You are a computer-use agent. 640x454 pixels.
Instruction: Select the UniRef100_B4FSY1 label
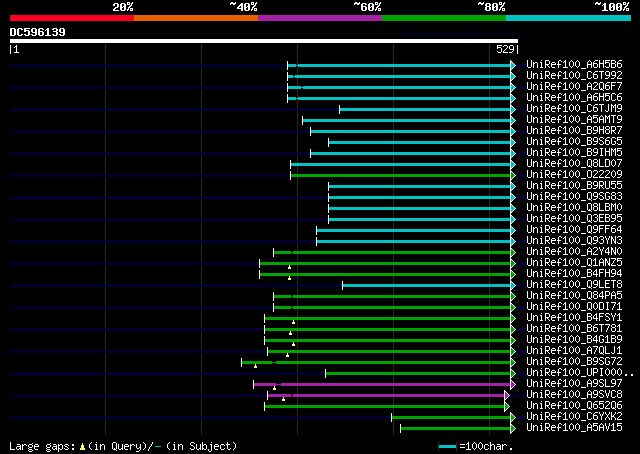tap(574, 318)
